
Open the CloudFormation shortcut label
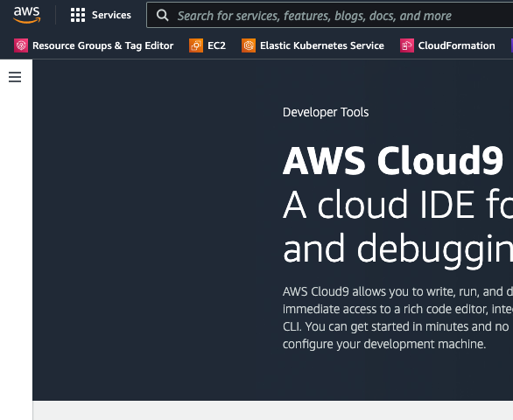point(457,45)
